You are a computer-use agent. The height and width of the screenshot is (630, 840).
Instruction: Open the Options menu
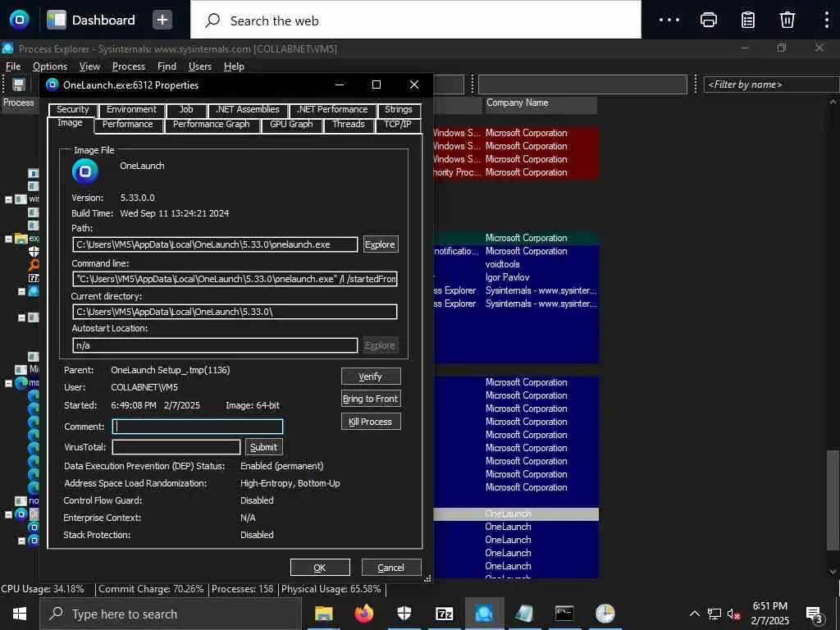point(50,66)
